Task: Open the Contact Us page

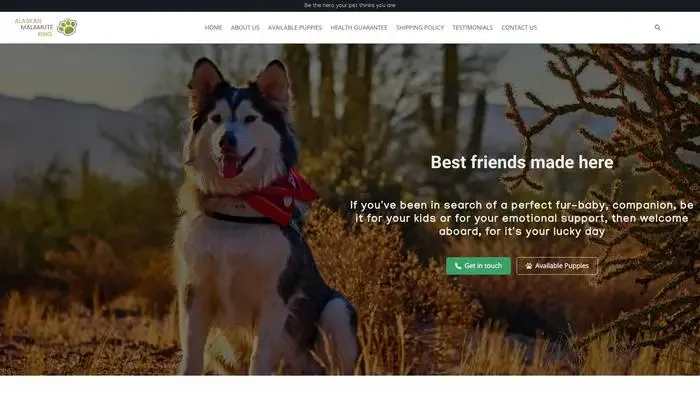Action: point(519,28)
